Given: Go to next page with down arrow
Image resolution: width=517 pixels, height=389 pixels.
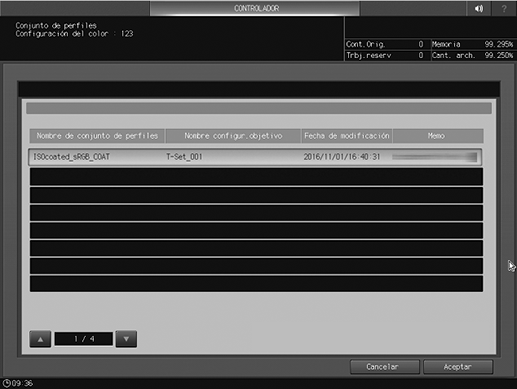Looking at the screenshot, I should [126, 339].
